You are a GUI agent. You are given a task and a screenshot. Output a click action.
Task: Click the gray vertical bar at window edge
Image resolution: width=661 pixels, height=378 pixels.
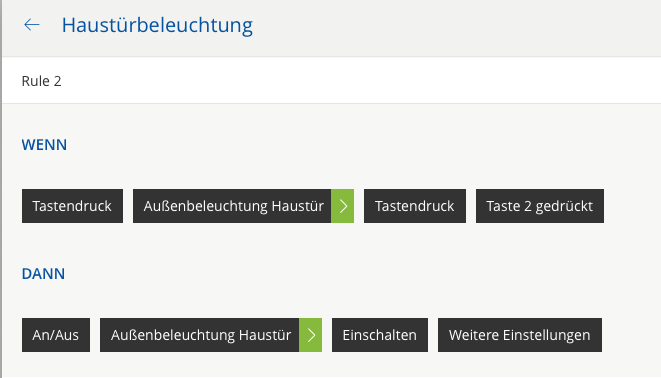(x=1, y=189)
